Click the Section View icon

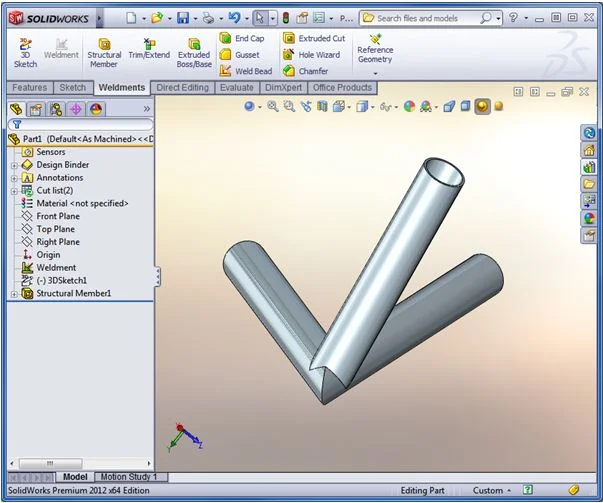322,107
